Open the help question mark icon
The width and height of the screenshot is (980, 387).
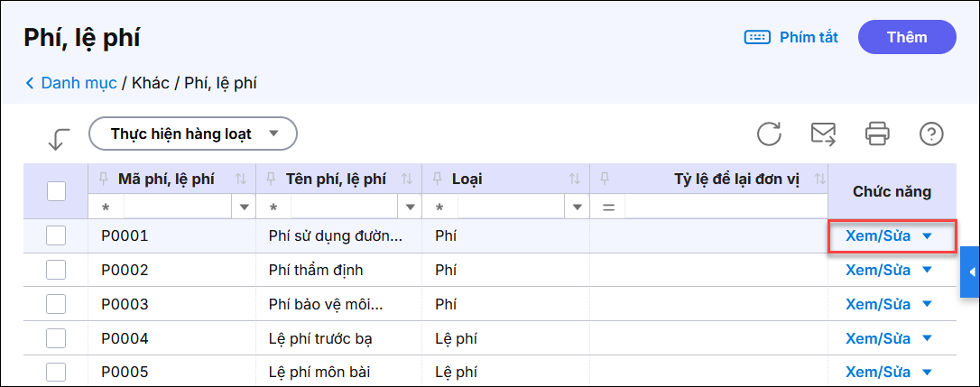[931, 134]
